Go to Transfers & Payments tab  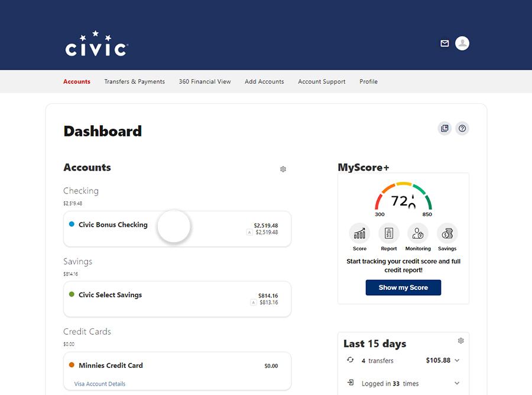134,81
